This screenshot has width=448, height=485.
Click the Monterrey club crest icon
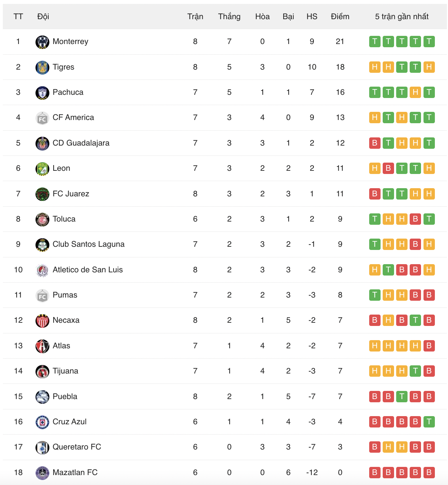pos(42,42)
